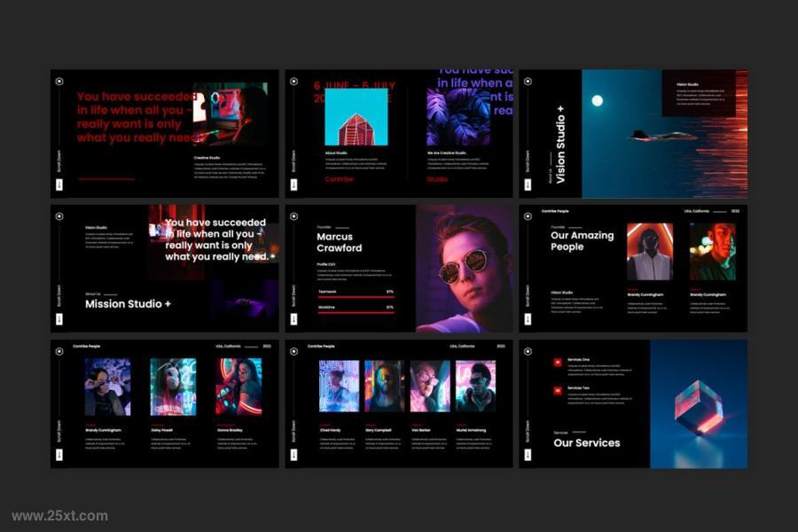This screenshot has height=532, width=798.
Task: Click circle logo on 6 June slide
Action: 293,82
